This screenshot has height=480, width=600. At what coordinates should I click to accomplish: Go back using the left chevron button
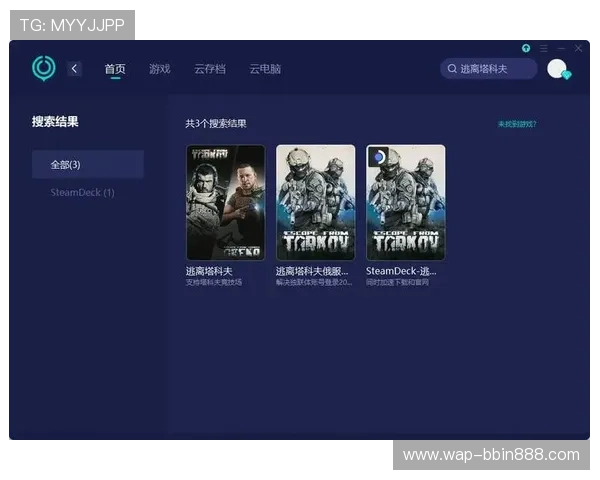pos(75,69)
